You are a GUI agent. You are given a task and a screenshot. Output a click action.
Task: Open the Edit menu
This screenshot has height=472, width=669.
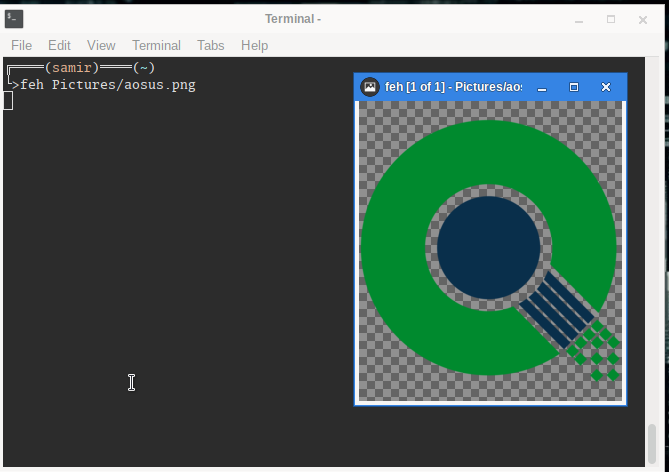pyautogui.click(x=59, y=45)
